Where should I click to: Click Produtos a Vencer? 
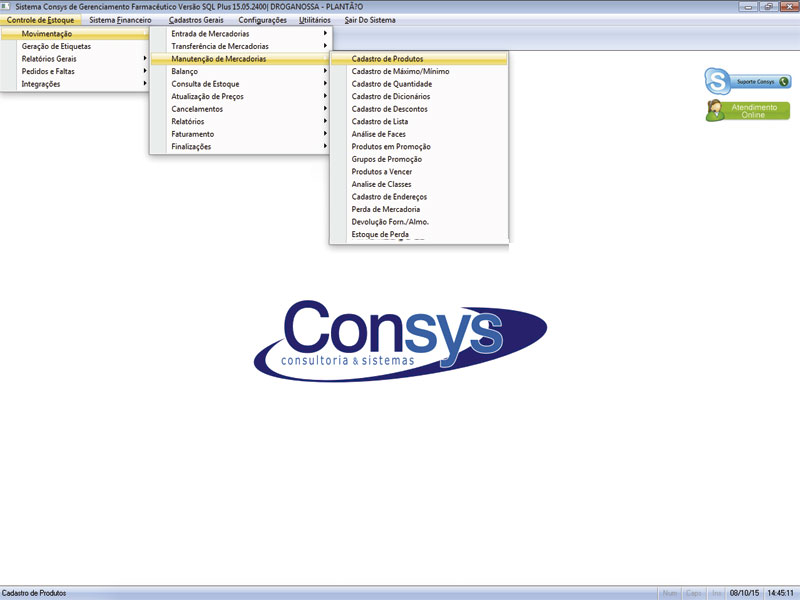(419, 171)
